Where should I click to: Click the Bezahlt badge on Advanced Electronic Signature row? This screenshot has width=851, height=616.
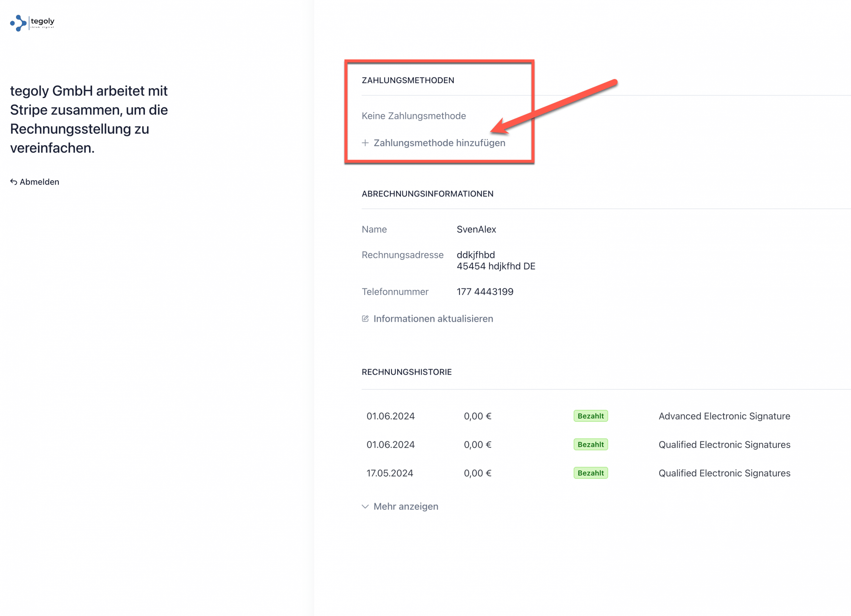pos(591,417)
